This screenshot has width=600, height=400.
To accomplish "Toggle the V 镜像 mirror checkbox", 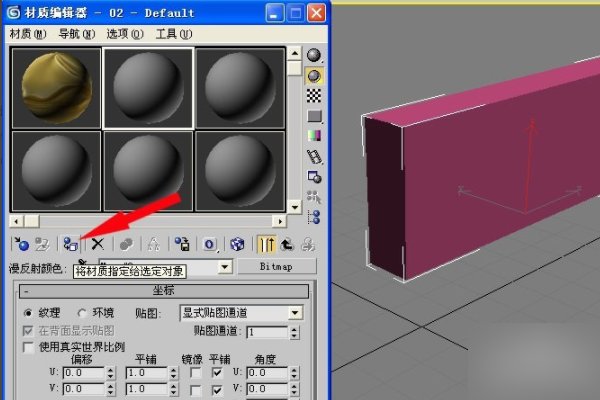I will pos(195,390).
